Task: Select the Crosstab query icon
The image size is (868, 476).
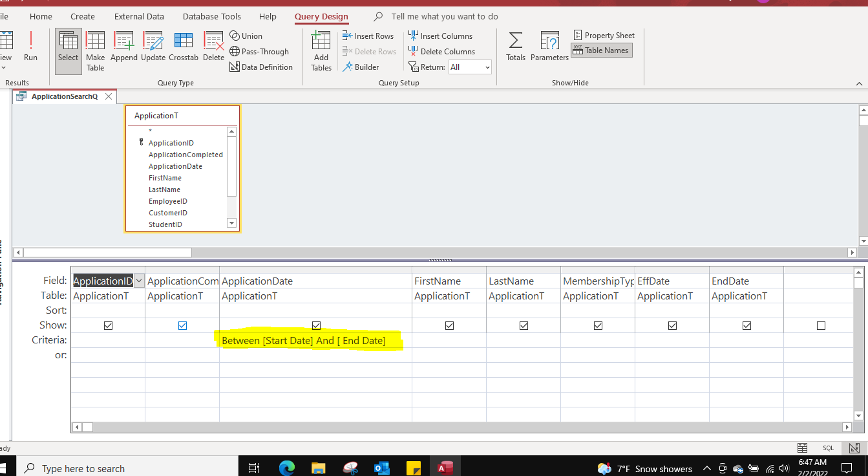Action: pyautogui.click(x=184, y=45)
